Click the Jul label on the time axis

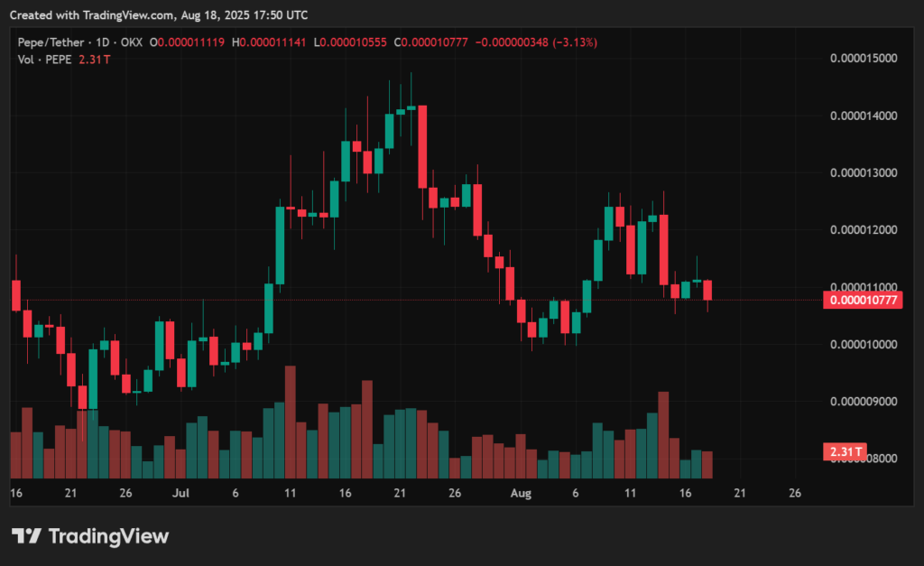[180, 494]
